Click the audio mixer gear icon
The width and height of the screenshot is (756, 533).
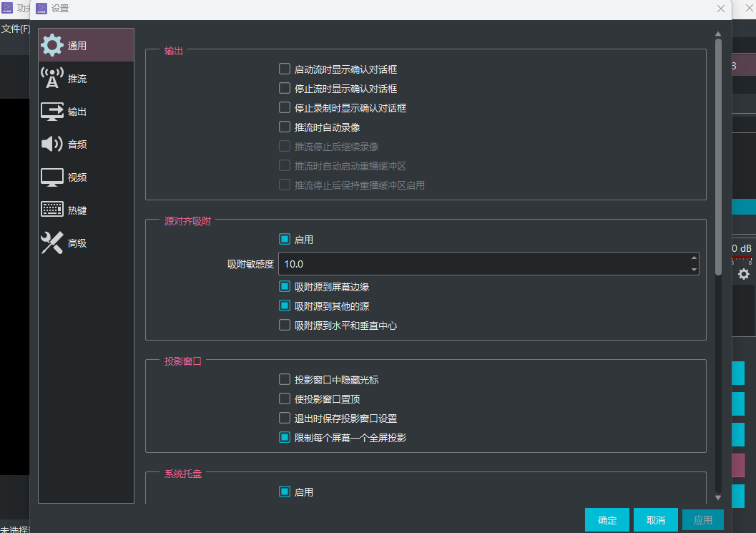tap(744, 274)
